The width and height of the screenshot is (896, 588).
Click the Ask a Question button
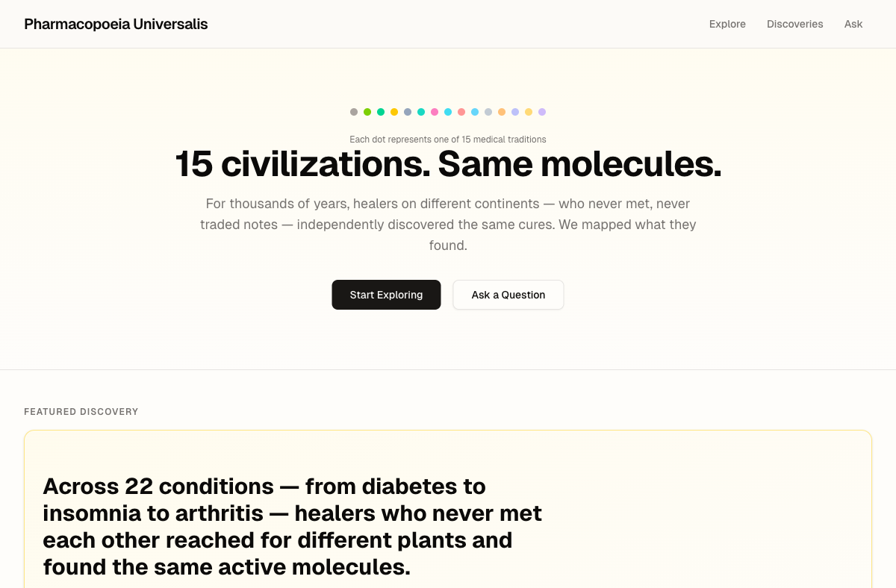[508, 294]
